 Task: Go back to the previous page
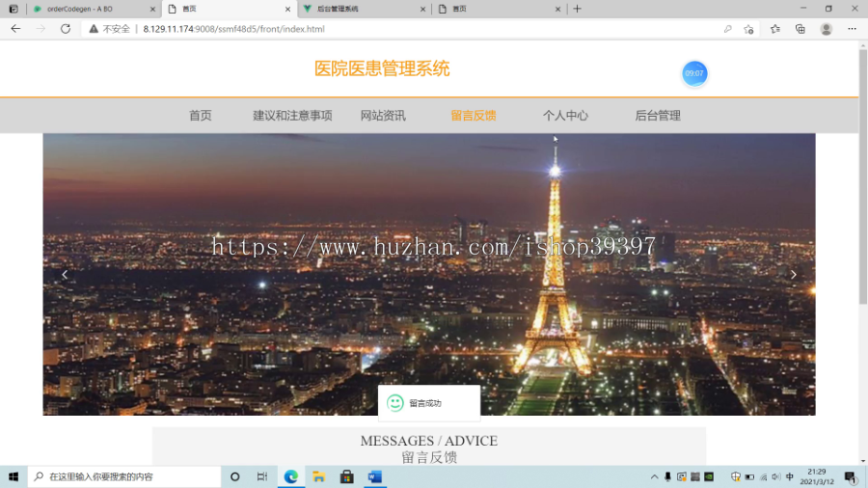point(15,29)
